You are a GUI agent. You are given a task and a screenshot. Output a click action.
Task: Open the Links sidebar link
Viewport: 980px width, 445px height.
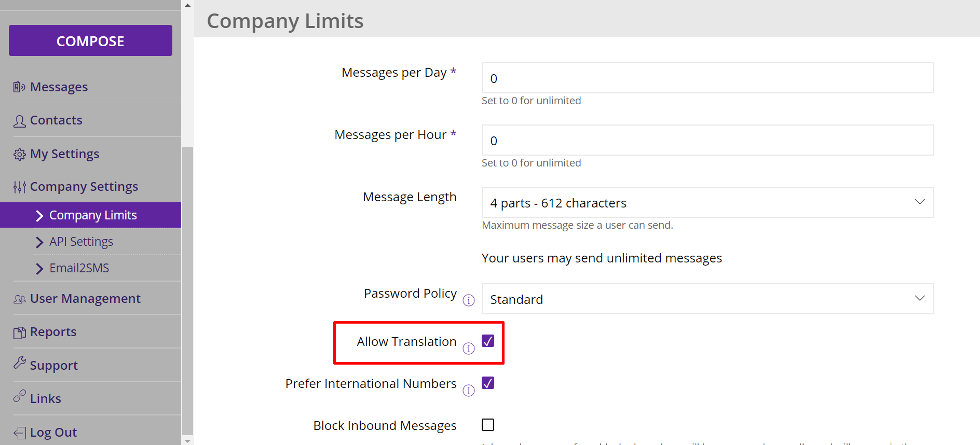45,398
